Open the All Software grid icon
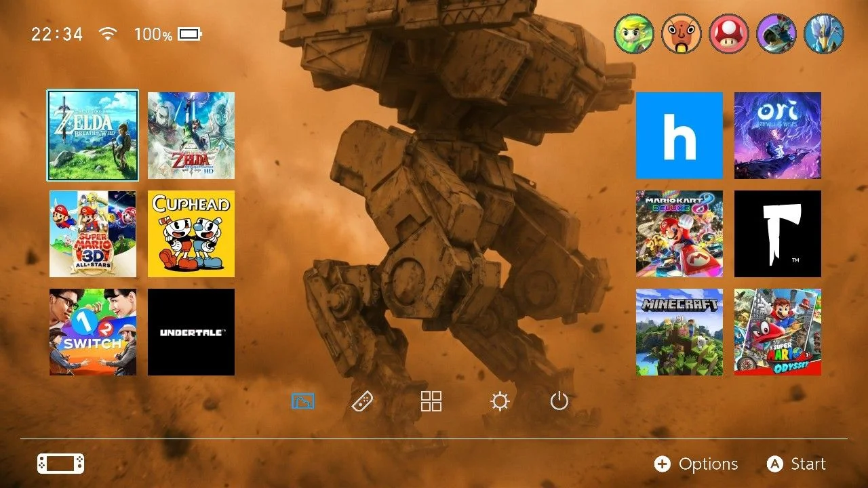 [431, 401]
